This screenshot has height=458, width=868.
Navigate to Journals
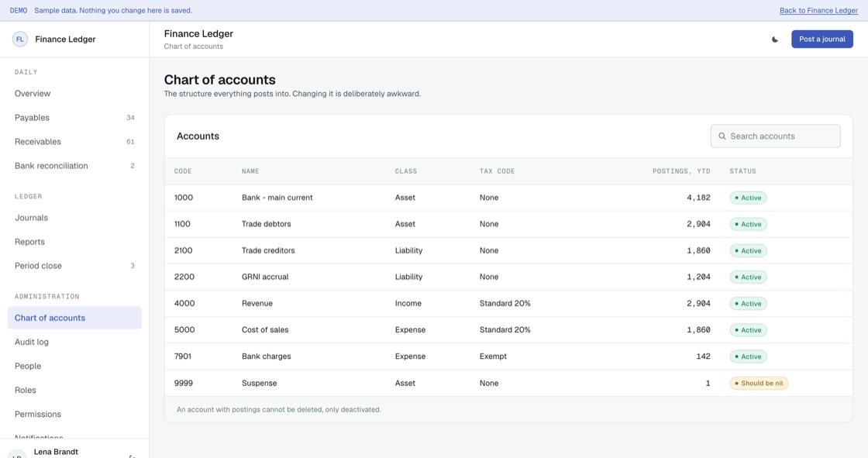[74, 218]
